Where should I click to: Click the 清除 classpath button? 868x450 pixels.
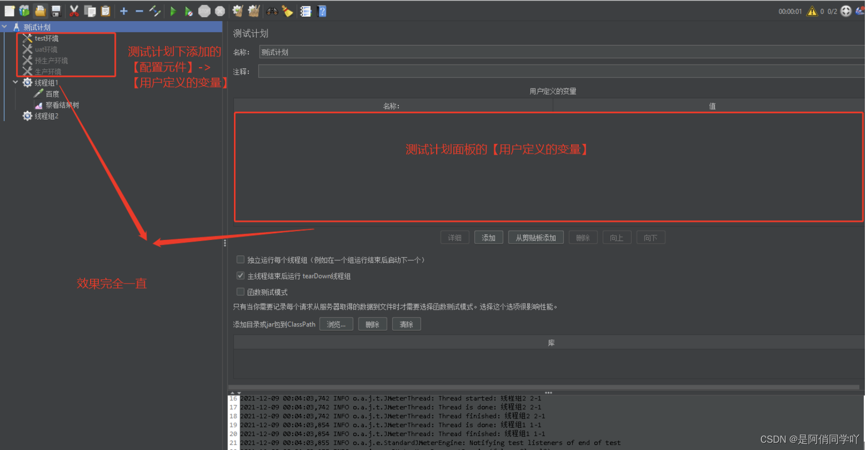[407, 324]
